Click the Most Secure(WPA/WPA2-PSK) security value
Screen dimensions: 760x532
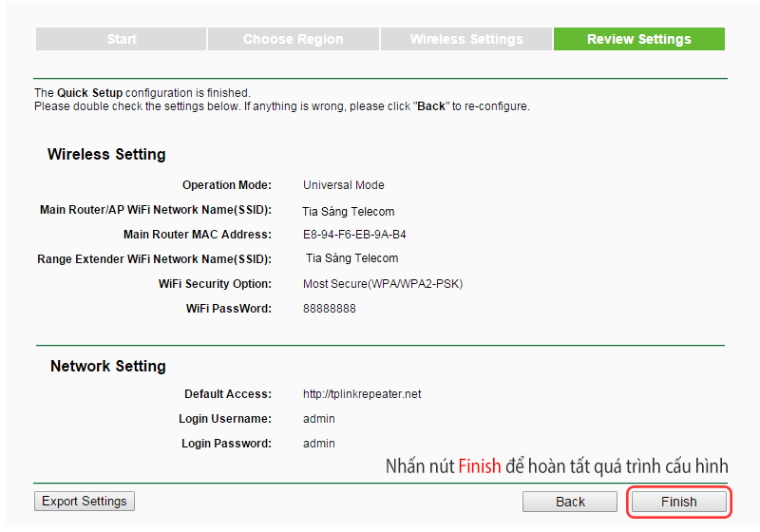[x=383, y=284]
